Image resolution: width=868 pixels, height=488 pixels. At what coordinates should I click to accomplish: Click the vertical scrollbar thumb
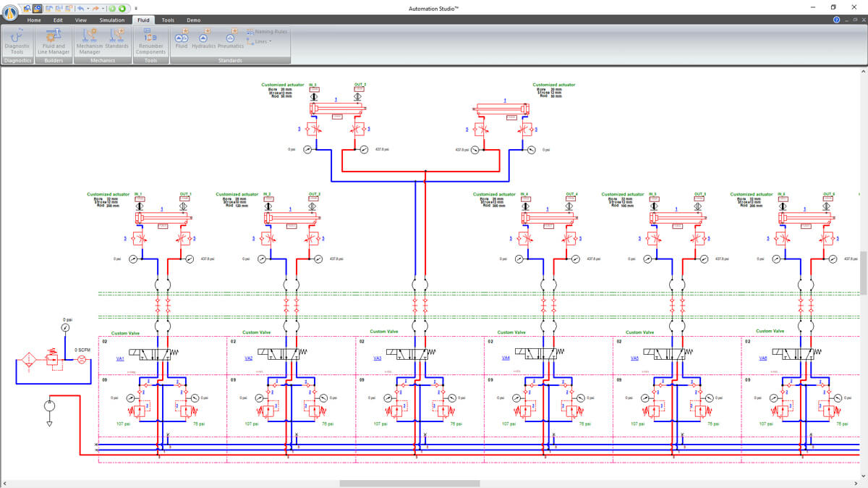coord(863,273)
